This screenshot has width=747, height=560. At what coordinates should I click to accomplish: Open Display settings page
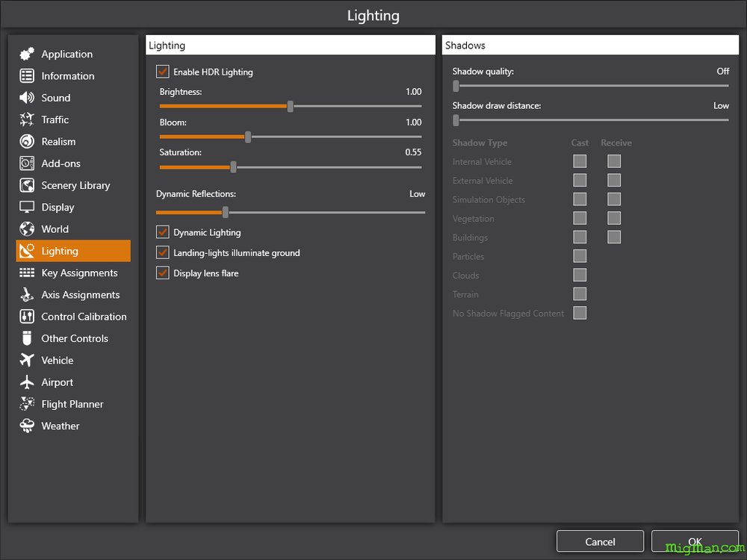[73, 207]
